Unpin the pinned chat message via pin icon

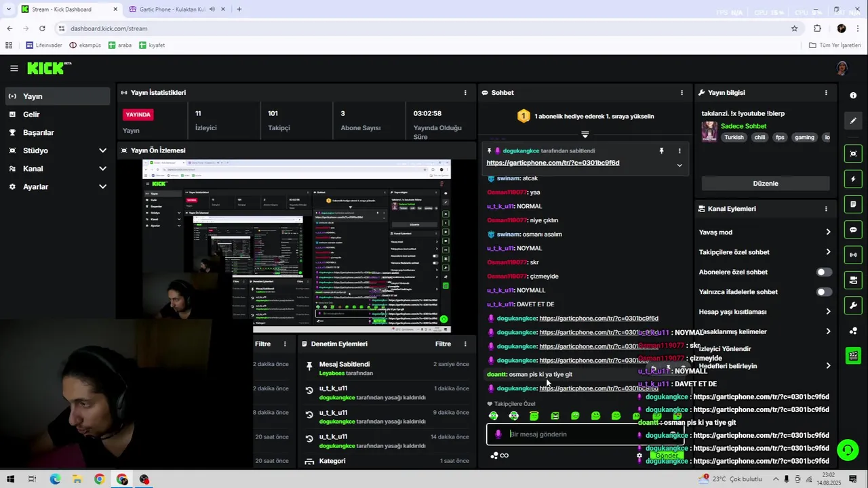coord(661,150)
